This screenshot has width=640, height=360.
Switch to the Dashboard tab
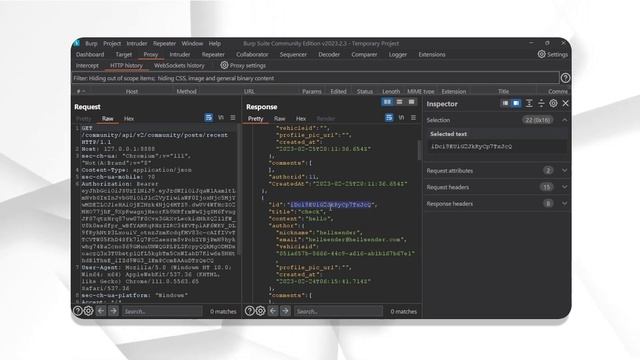pyautogui.click(x=90, y=54)
